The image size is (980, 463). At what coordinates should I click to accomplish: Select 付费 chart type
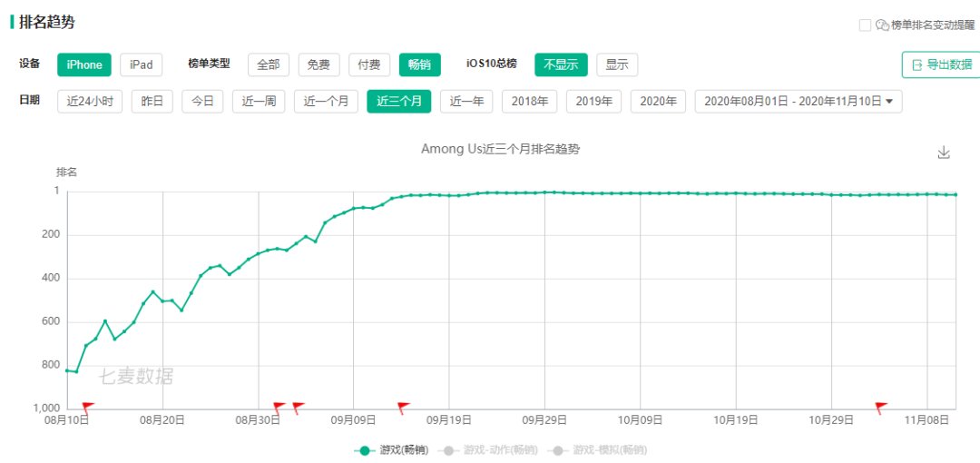point(369,65)
